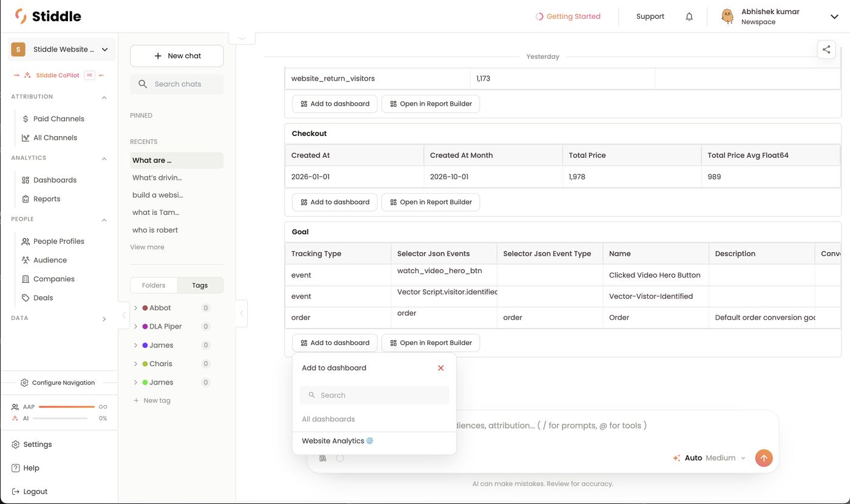This screenshot has height=504, width=850.
Task: Open Help
Action: tap(30, 468)
